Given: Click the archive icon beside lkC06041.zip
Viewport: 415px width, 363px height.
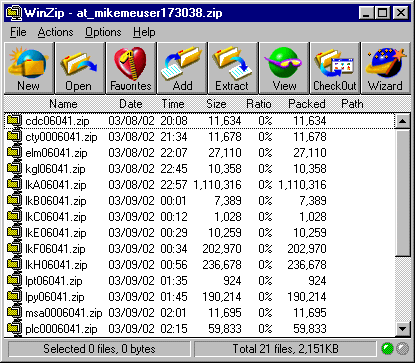Looking at the screenshot, I should [x=14, y=216].
